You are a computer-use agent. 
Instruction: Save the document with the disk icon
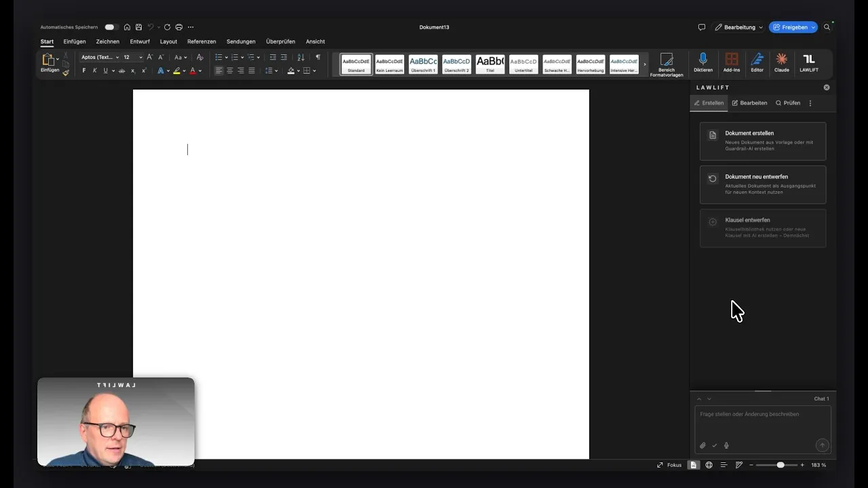click(138, 27)
